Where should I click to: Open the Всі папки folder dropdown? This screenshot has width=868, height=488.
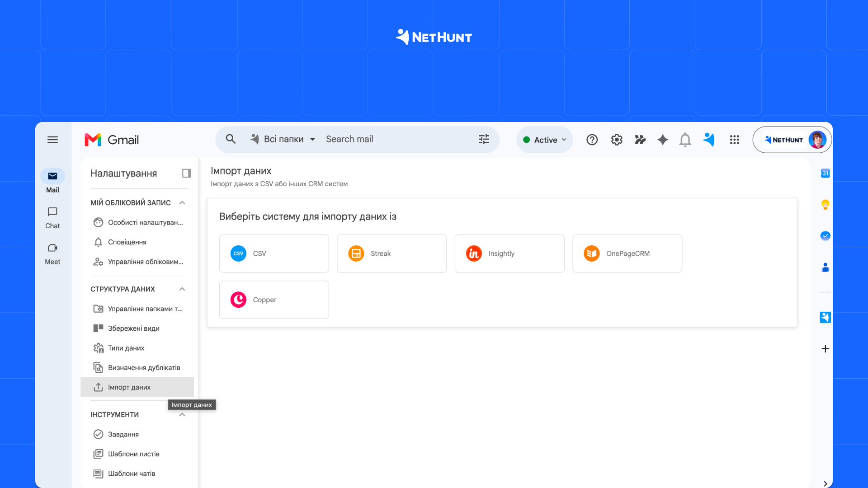pyautogui.click(x=283, y=139)
